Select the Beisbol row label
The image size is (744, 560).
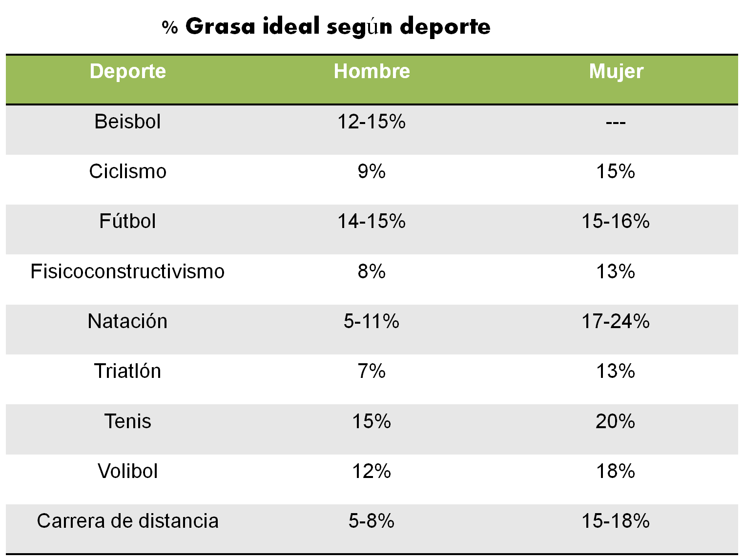pos(127,122)
